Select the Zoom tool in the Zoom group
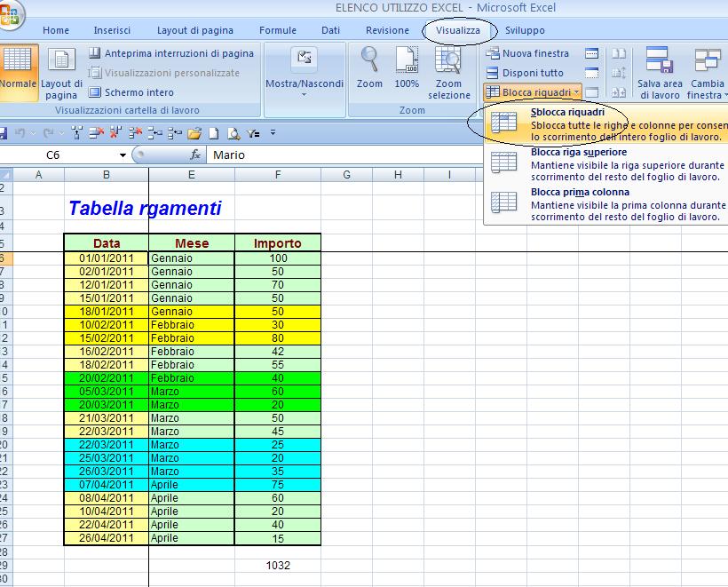Viewport: 728px width, 587px height. [x=369, y=71]
